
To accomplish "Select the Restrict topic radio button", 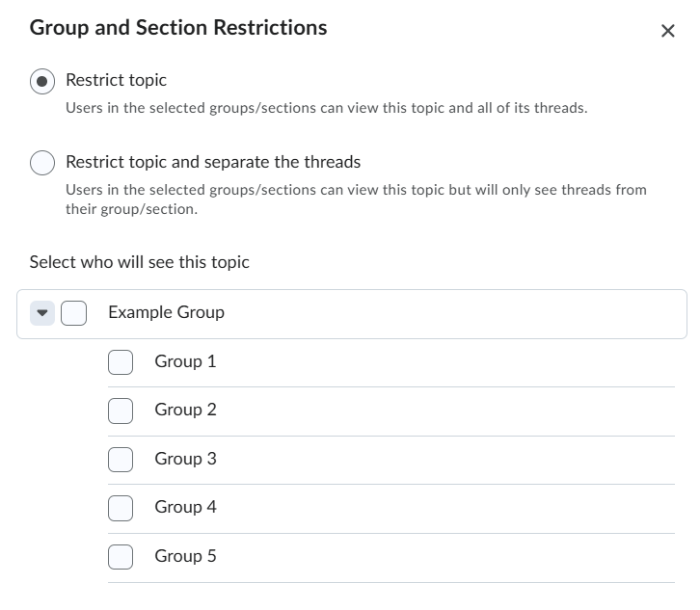I will pos(42,81).
